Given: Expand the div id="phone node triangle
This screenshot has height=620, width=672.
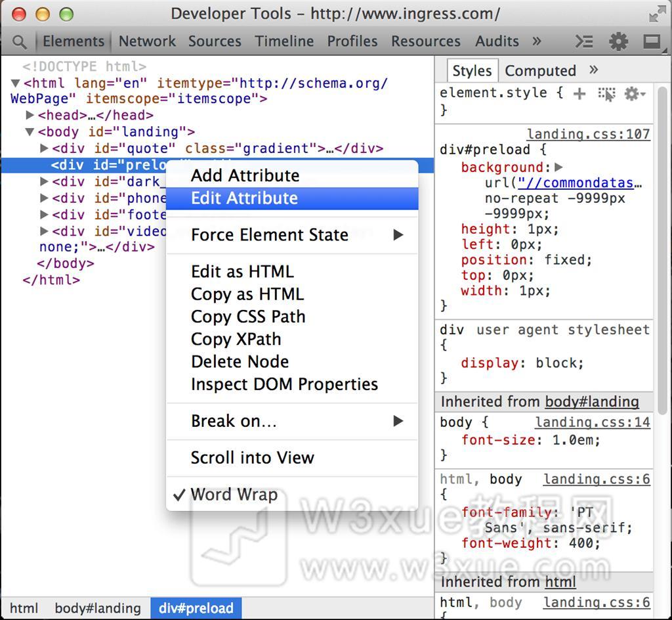Looking at the screenshot, I should tap(44, 198).
